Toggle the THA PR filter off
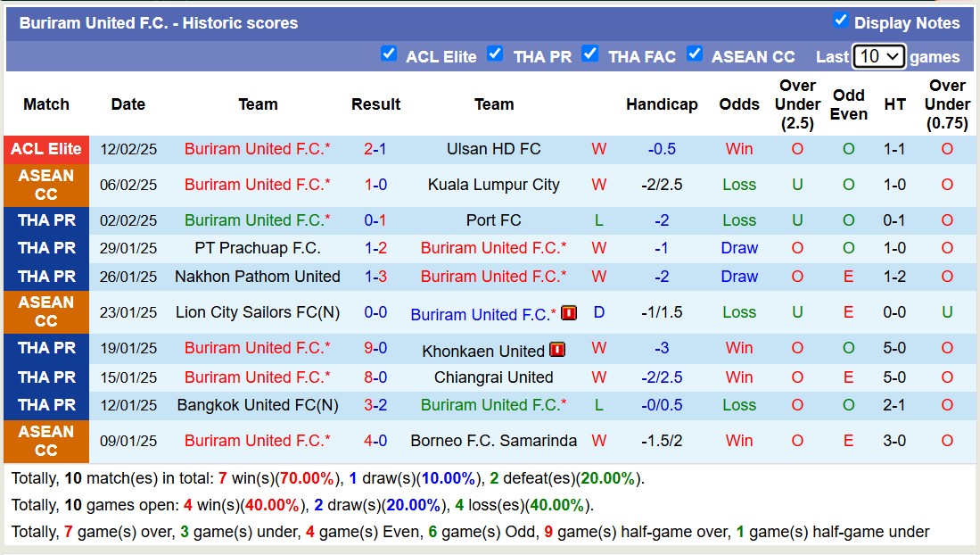 point(495,54)
